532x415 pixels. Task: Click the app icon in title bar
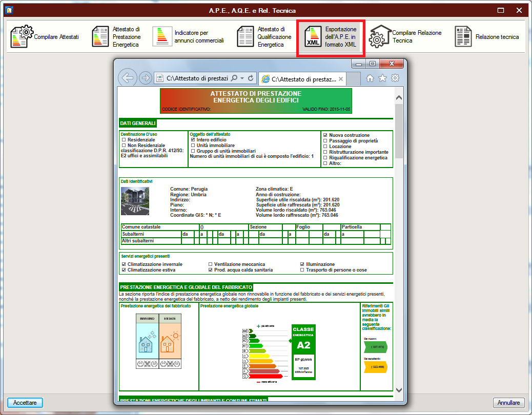(x=9, y=10)
